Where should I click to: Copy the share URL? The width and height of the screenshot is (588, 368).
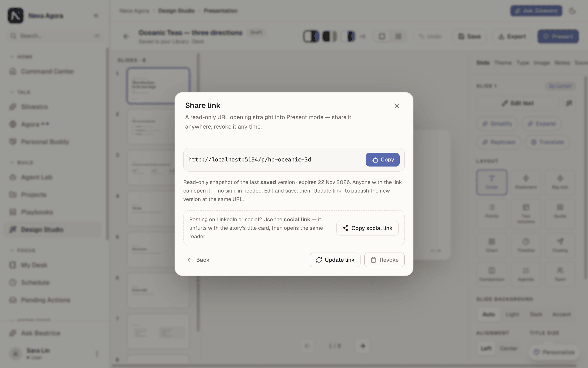tap(382, 160)
